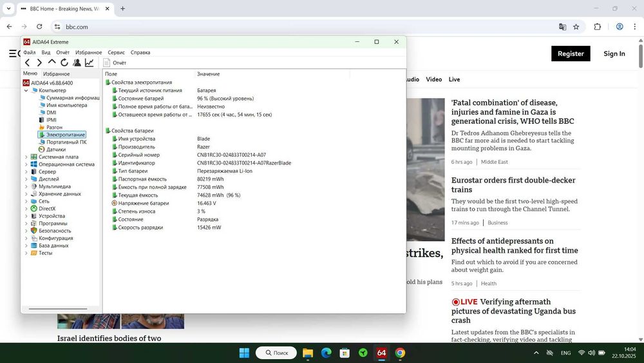Expand the Сеть tree node
Screen dimensions: 644x363
26,201
